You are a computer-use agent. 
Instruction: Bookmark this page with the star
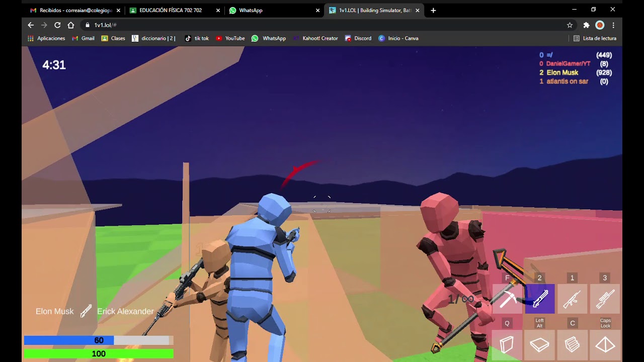click(570, 25)
